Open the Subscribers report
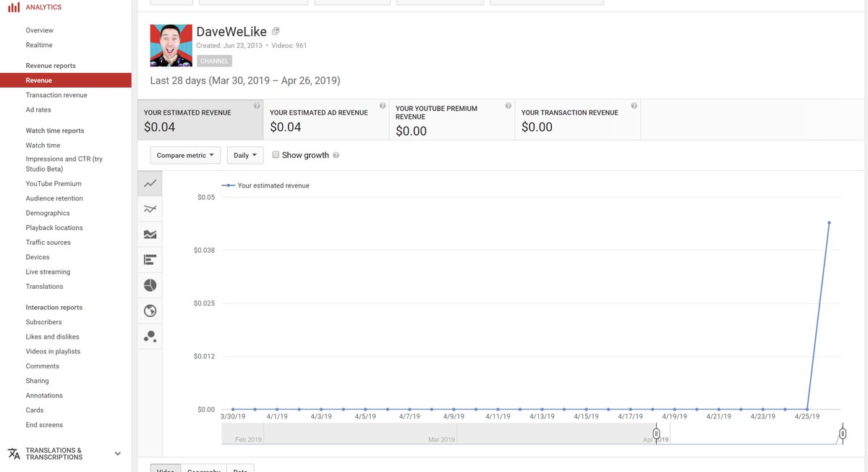The height and width of the screenshot is (472, 868). [44, 322]
